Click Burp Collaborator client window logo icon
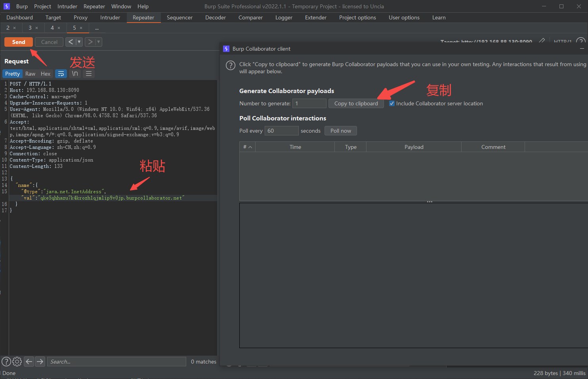Screen dimensions: 588x379 (x=226, y=49)
